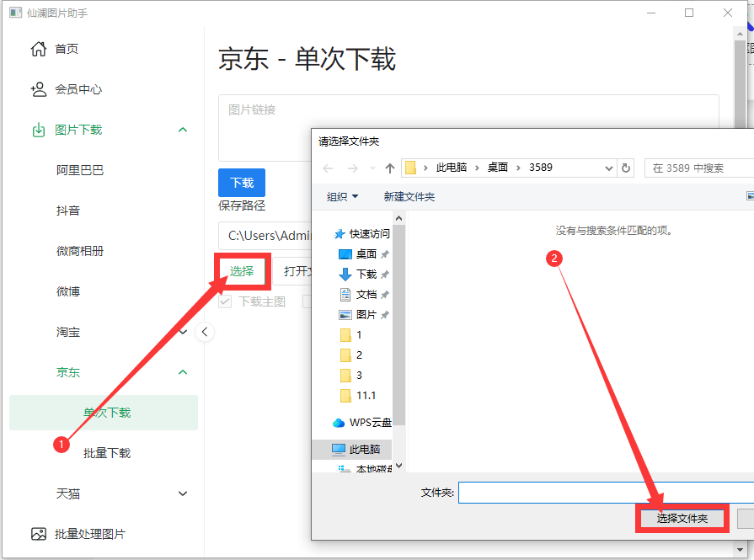Collapse the 图片下载 section chevron
This screenshot has height=560, width=754.
tap(183, 130)
